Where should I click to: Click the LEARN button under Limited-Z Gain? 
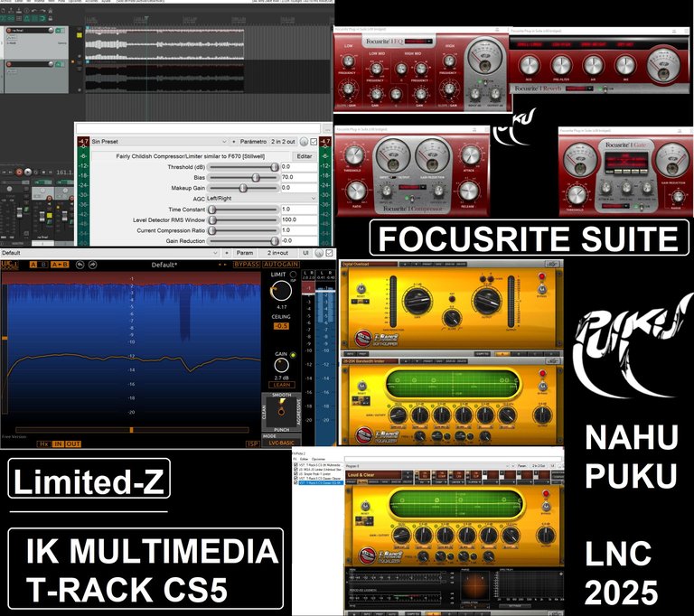tap(282, 385)
